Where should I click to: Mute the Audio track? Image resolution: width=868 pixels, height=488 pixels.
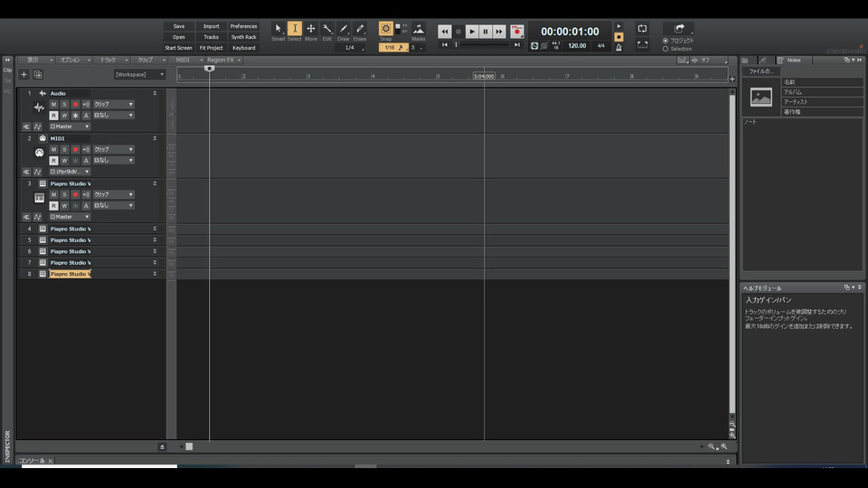pos(53,104)
